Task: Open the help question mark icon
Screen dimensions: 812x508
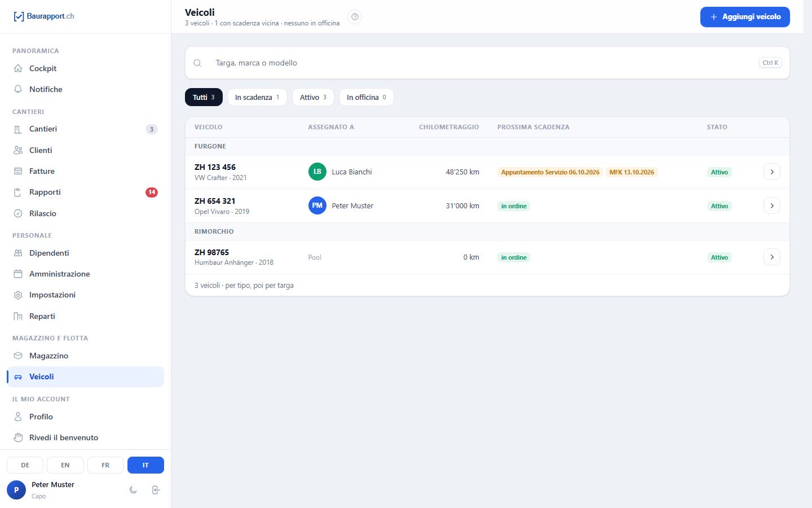Action: click(x=355, y=17)
